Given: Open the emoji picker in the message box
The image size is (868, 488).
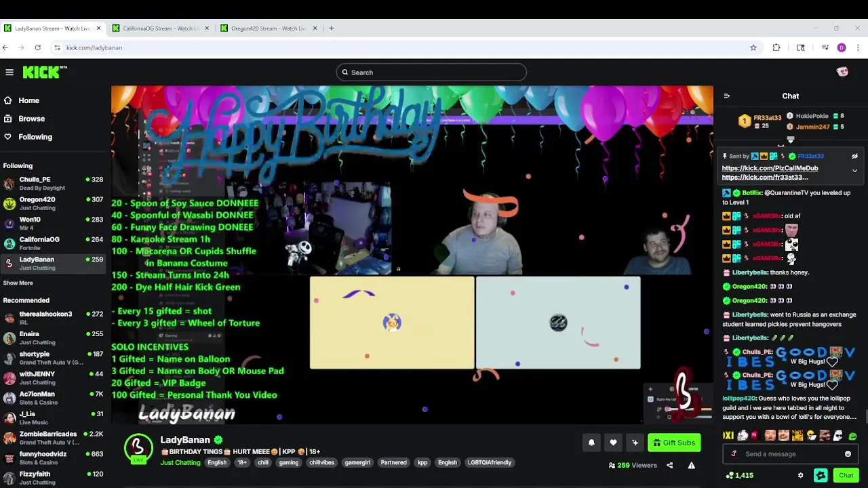Looking at the screenshot, I should coord(848,454).
